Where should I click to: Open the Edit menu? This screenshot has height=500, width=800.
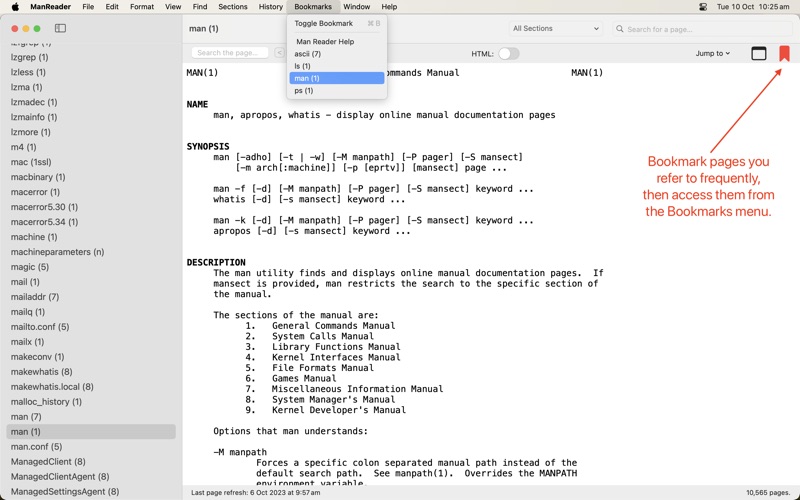112,7
